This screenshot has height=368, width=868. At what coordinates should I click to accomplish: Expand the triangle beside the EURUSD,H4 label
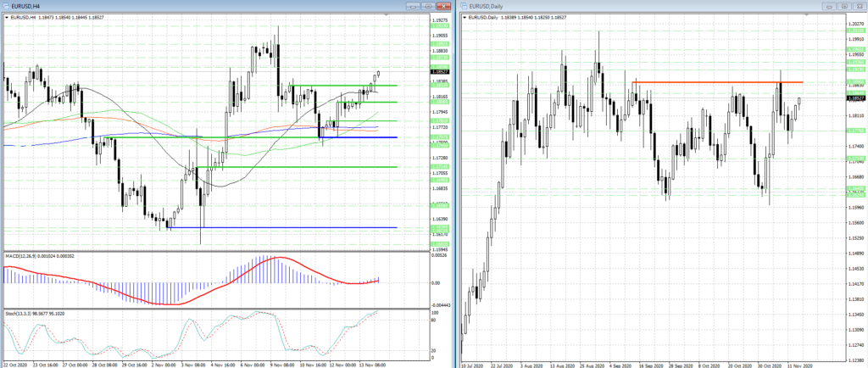coord(7,17)
